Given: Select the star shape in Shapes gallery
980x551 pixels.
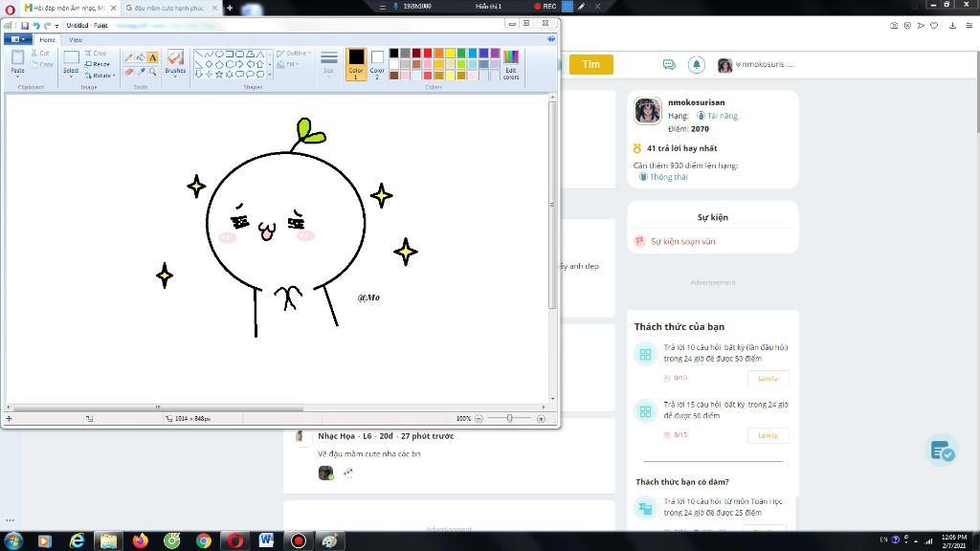Looking at the screenshot, I should pyautogui.click(x=219, y=74).
